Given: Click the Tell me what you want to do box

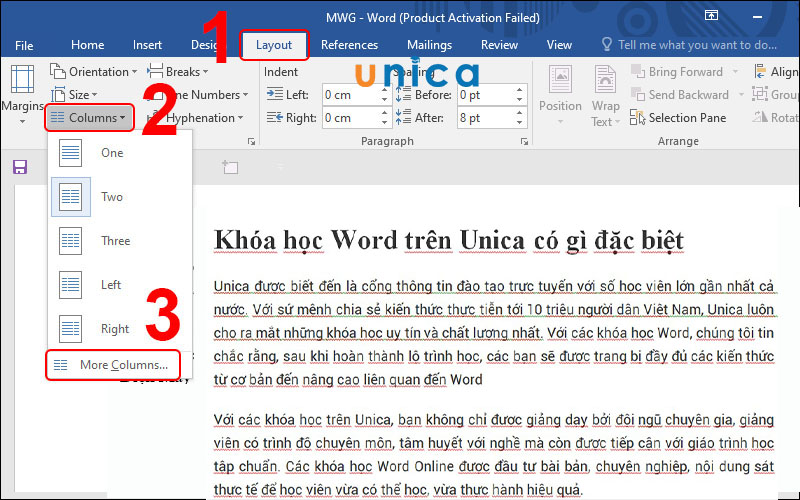Looking at the screenshot, I should coord(689,45).
